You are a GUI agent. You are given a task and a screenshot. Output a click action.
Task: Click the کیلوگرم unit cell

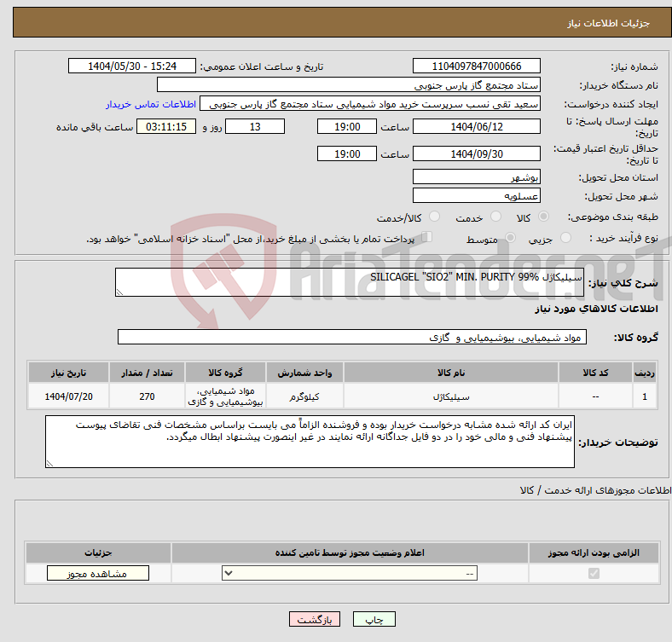pos(304,396)
